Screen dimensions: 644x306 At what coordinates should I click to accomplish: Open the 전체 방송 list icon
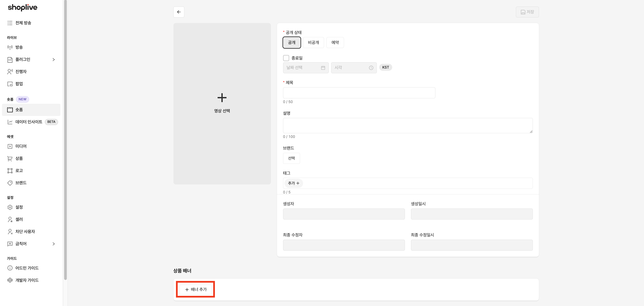pyautogui.click(x=10, y=23)
